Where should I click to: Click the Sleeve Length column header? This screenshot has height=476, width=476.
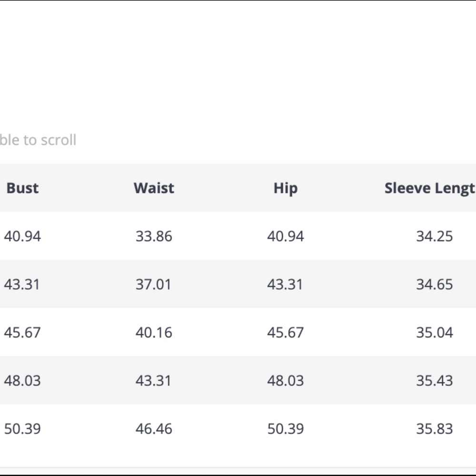(430, 188)
